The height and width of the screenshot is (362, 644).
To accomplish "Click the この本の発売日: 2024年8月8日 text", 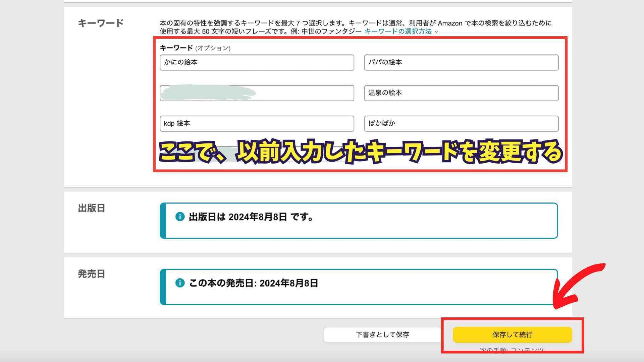I will coord(254,283).
